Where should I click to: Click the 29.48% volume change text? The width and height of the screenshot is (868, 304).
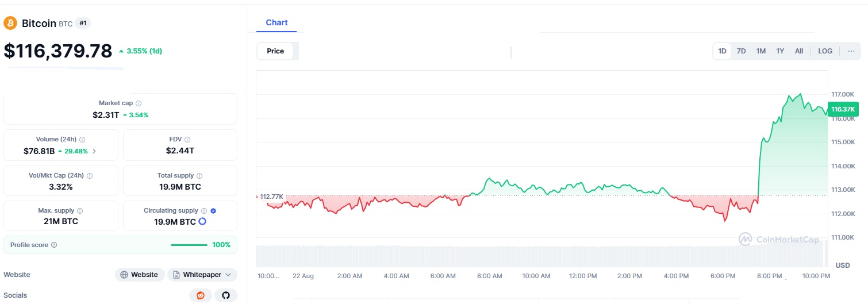(x=76, y=152)
